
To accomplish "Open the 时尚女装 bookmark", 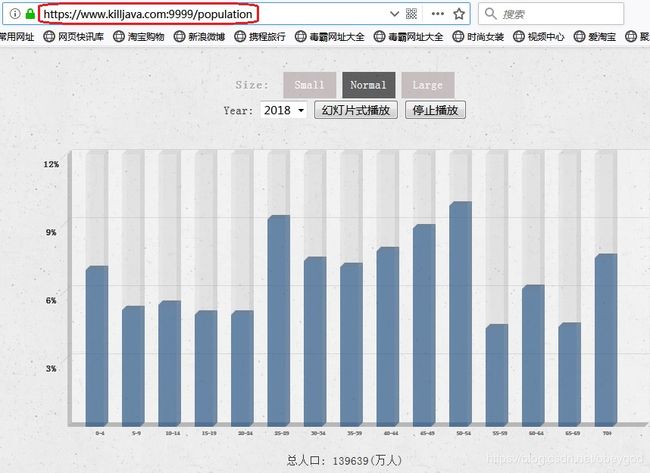I will click(478, 36).
